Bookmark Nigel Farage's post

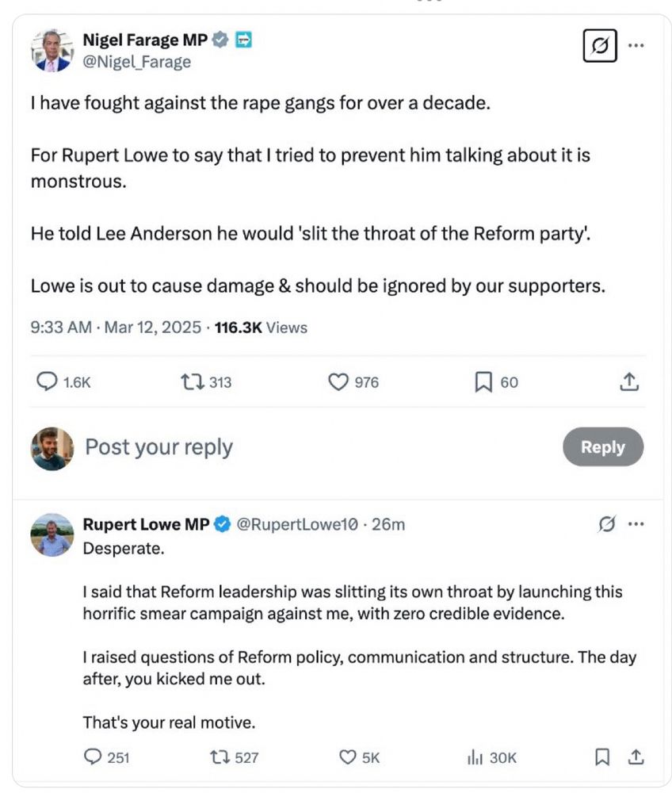coord(483,382)
